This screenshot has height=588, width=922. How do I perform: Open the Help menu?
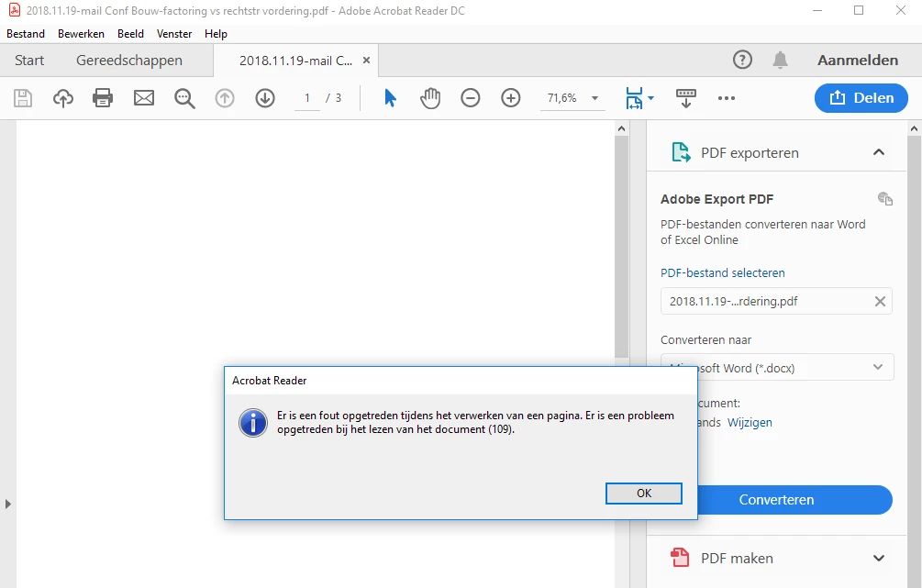(216, 34)
